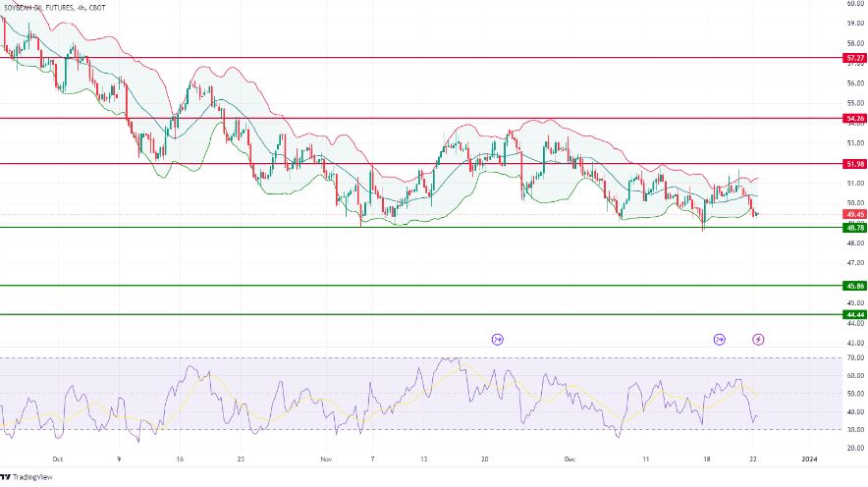This screenshot has width=868, height=487.
Task: Click the 22 date marker on time axis
Action: tap(753, 459)
